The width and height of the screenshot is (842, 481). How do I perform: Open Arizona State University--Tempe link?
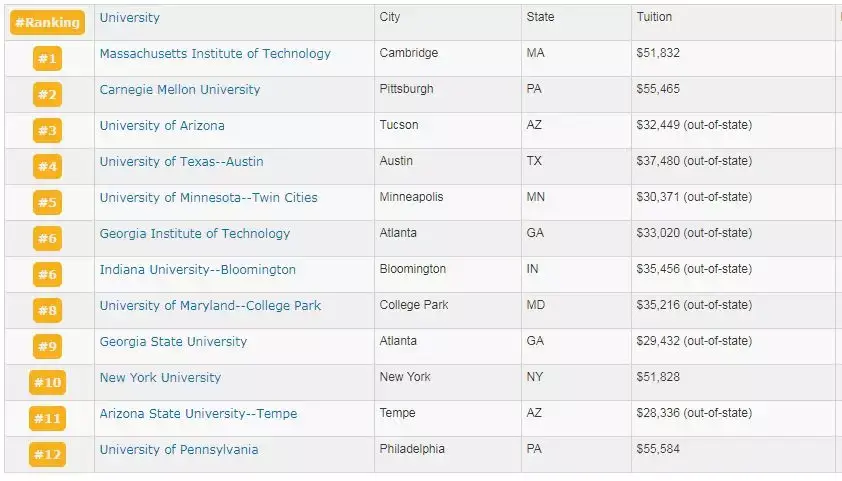coord(198,414)
